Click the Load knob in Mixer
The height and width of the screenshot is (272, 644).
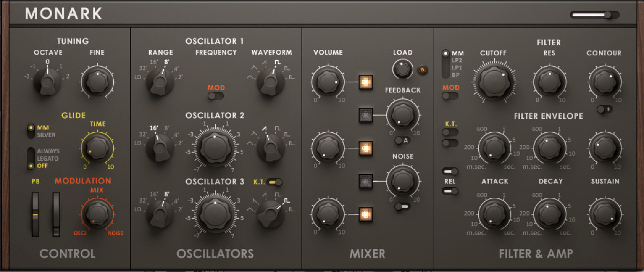[402, 69]
